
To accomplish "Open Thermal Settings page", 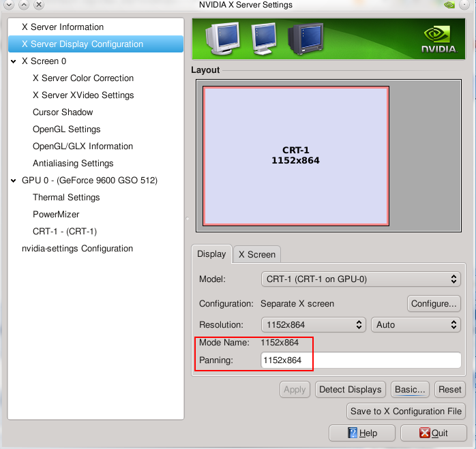I will (x=66, y=197).
